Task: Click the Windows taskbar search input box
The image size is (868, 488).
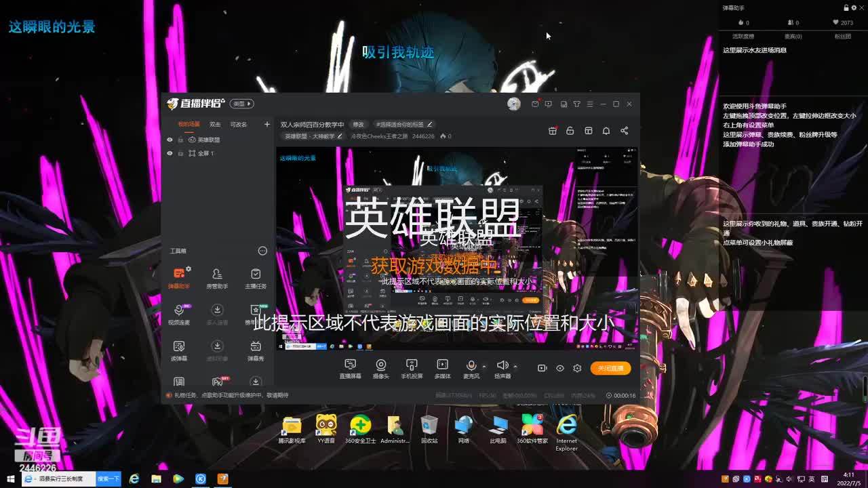Action: coord(60,479)
